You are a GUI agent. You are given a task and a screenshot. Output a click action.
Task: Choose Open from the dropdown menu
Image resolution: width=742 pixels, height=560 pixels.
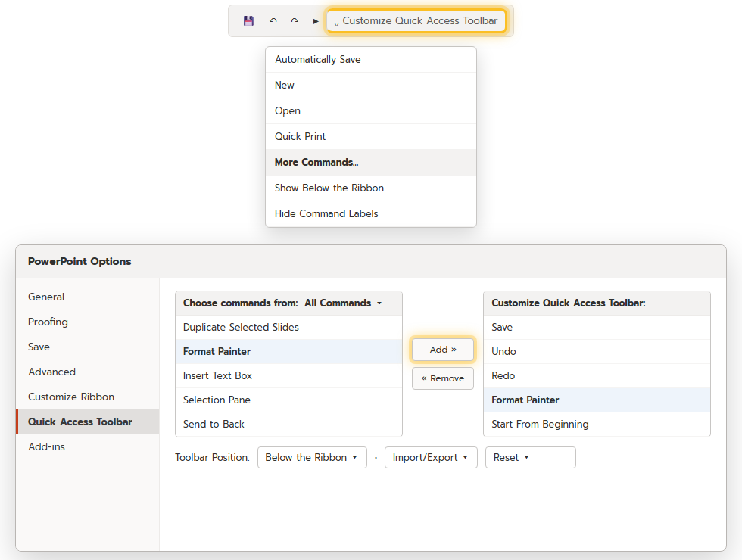tap(370, 110)
